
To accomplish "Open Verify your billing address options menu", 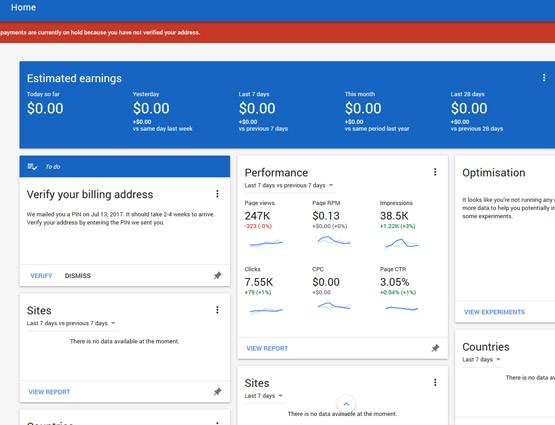I will [x=217, y=194].
